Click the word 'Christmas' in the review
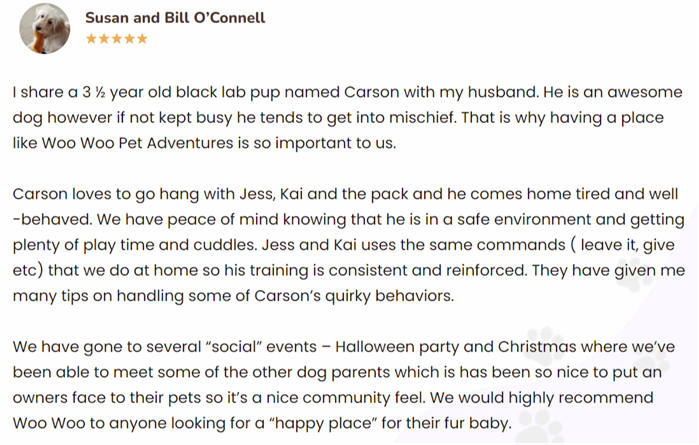The height and width of the screenshot is (445, 699). point(537,347)
